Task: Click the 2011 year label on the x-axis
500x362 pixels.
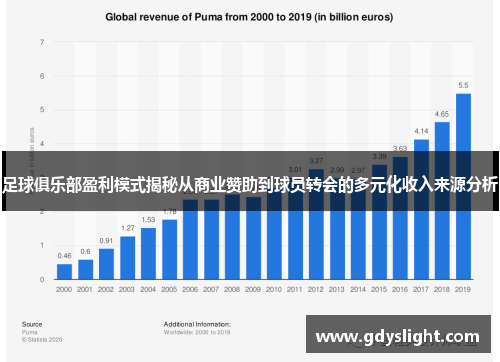Action: pos(295,289)
